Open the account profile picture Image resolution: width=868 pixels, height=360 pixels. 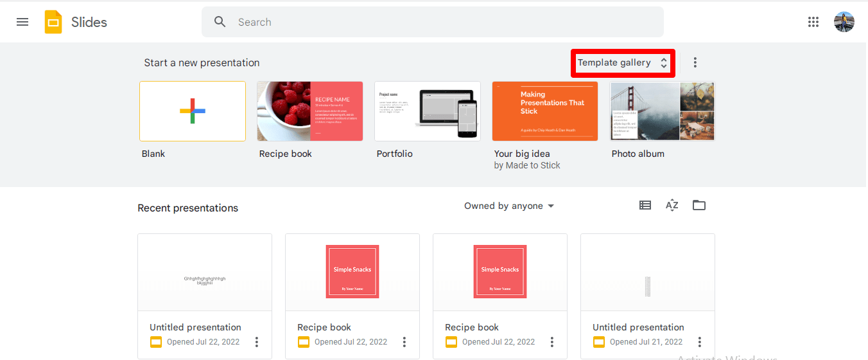click(844, 22)
